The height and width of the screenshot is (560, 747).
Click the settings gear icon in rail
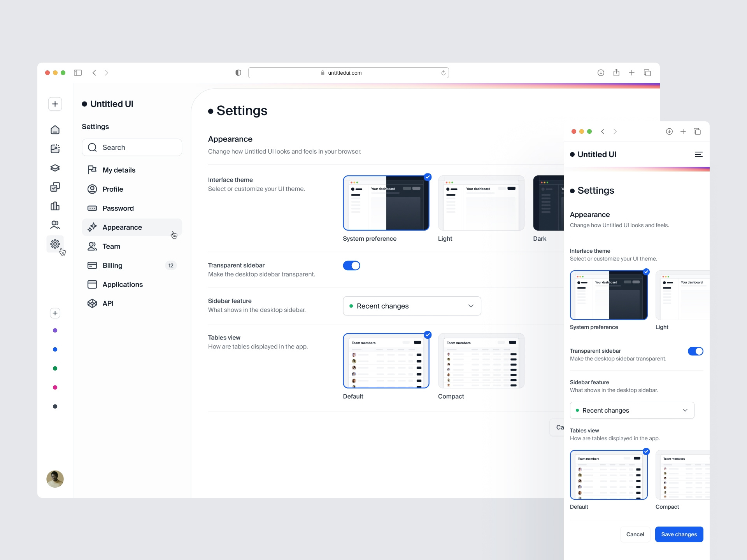pos(55,244)
